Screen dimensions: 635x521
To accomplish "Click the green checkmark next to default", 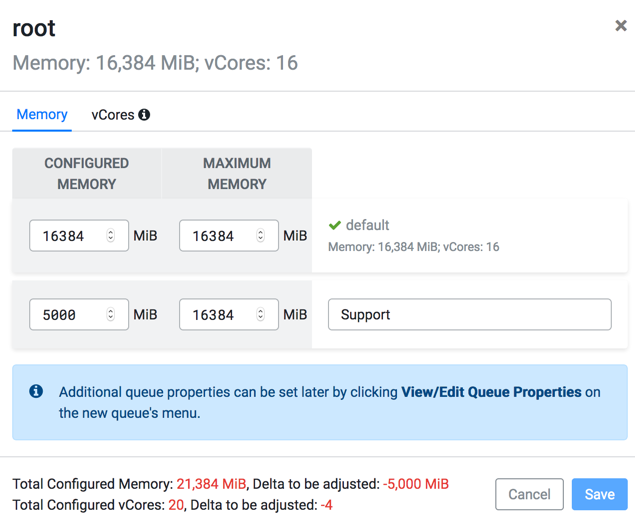I will point(335,226).
